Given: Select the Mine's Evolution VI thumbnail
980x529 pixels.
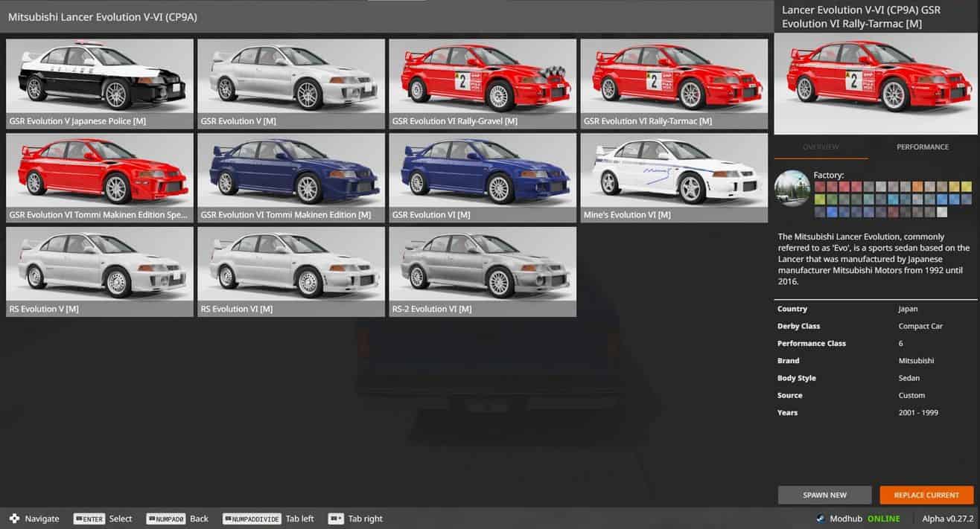Looking at the screenshot, I should pyautogui.click(x=674, y=178).
